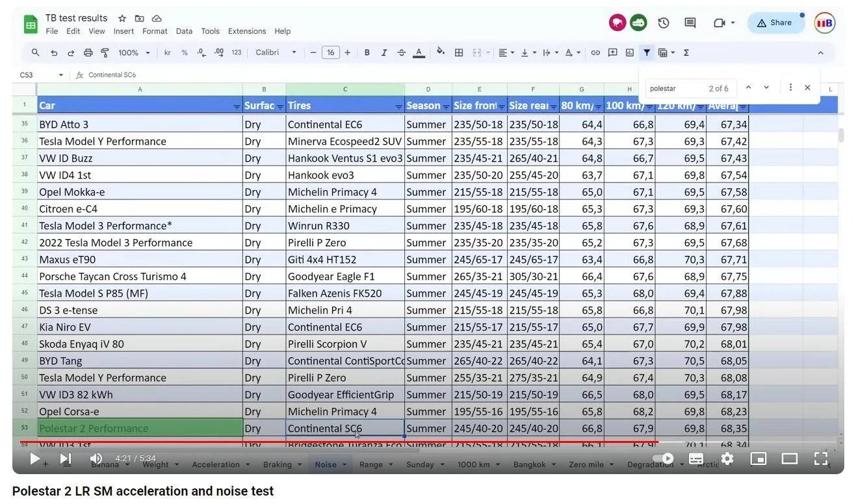The image size is (856, 504).
Task: Click the Share button
Action: 775,23
